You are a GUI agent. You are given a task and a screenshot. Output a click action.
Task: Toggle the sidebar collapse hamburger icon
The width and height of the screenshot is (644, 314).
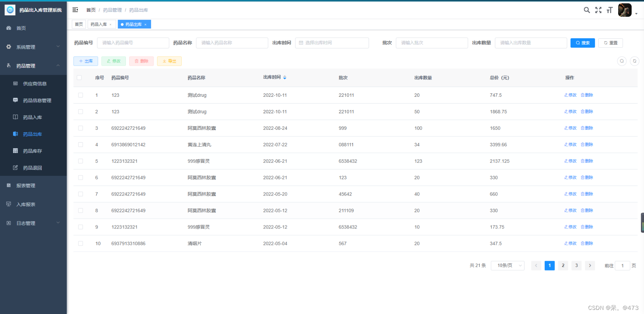tap(75, 10)
